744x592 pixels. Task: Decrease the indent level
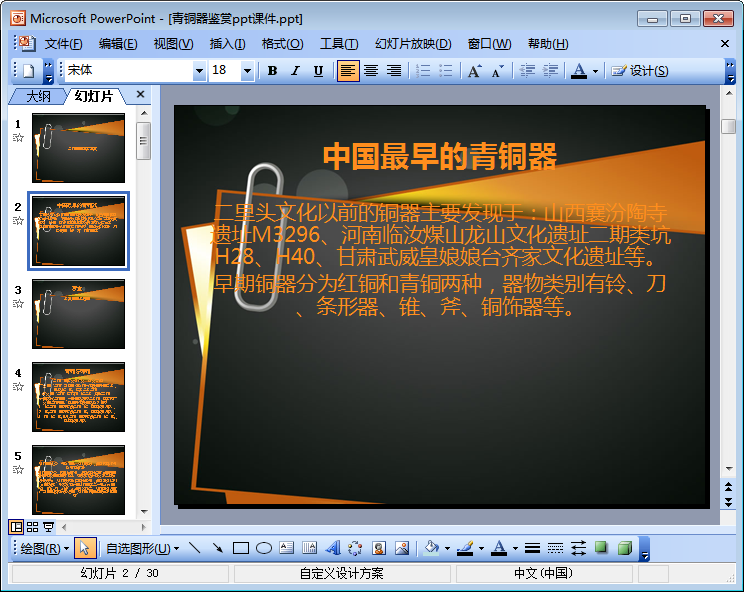pyautogui.click(x=527, y=71)
